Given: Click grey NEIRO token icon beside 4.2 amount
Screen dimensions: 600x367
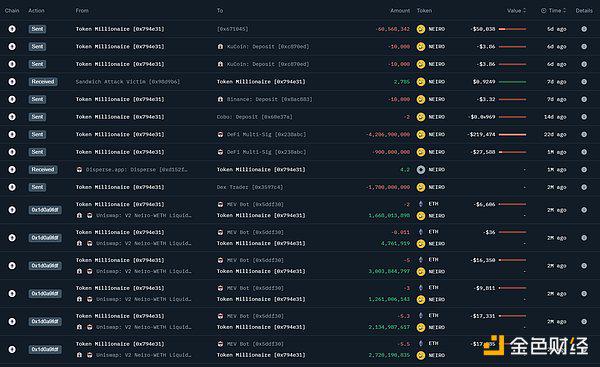Looking at the screenshot, I should 421,170.
